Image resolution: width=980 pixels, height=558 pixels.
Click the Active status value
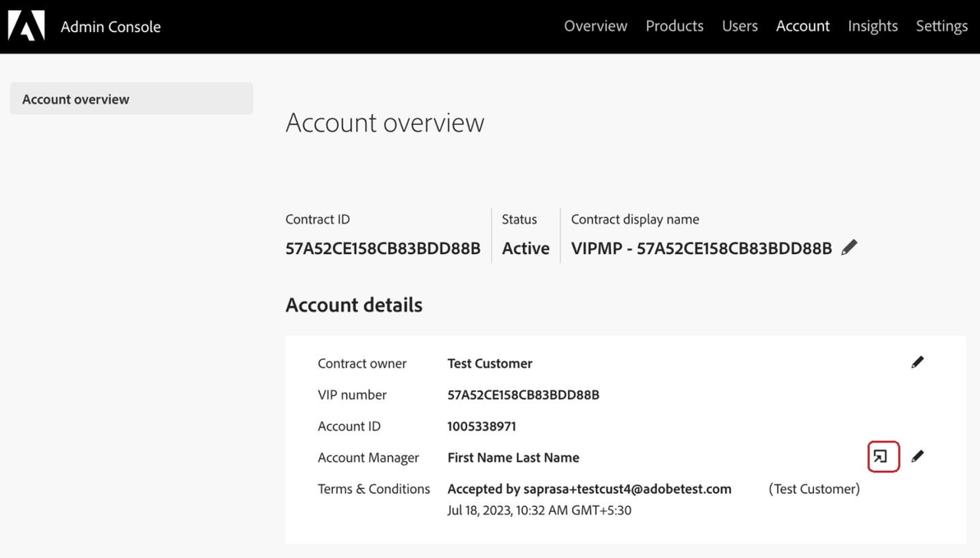[x=525, y=249]
